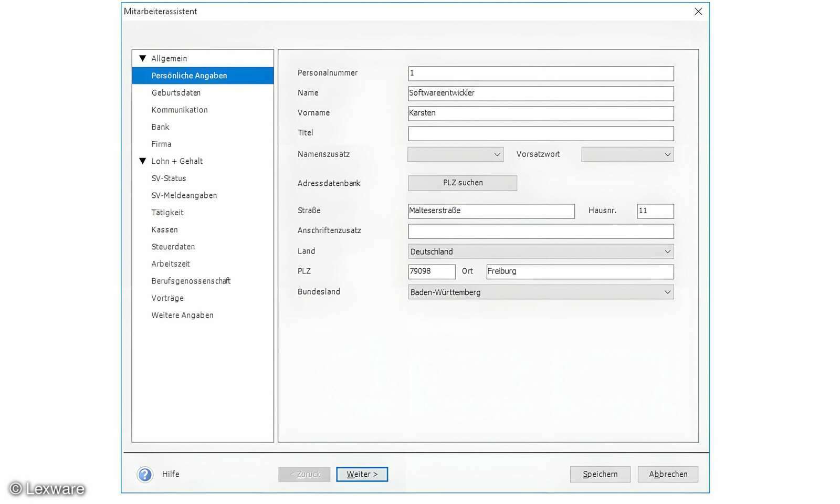Click the blue Hilfe question mark icon
Image resolution: width=840 pixels, height=504 pixels.
145,475
